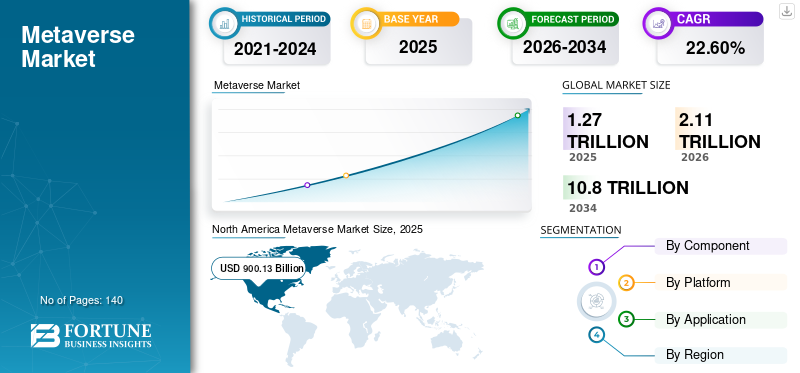Select the By Application segment

click(720, 320)
